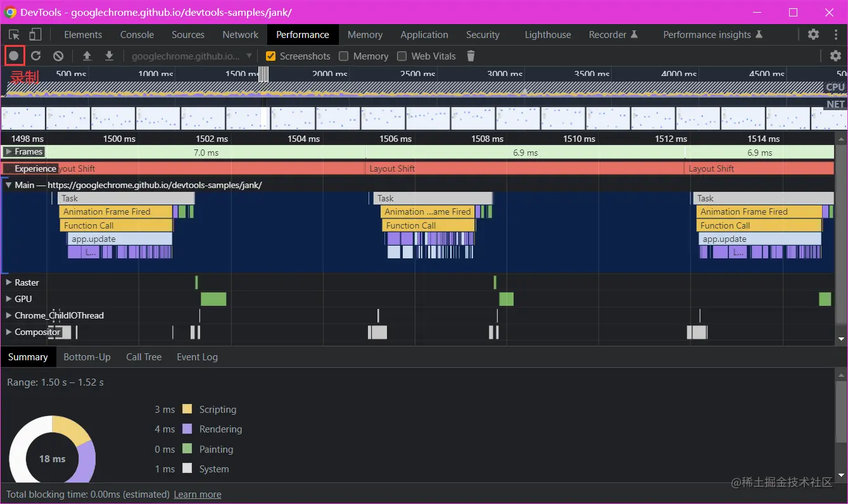
Task: Activate the inspect element picker icon
Action: pyautogui.click(x=14, y=34)
